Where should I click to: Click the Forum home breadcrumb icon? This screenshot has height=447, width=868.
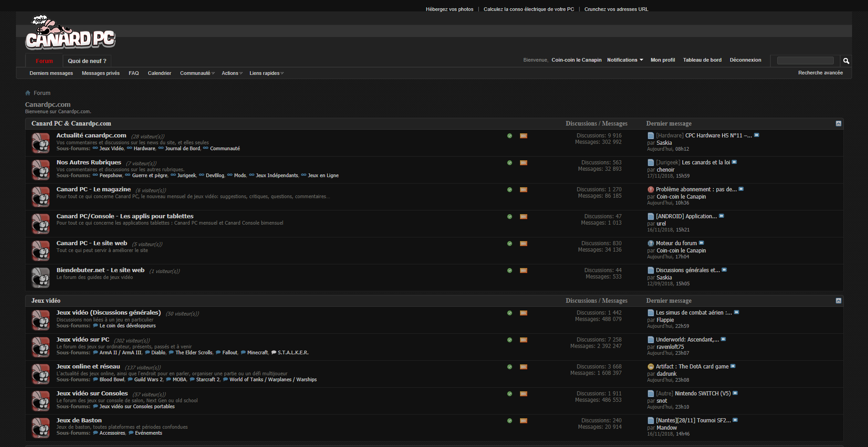(x=28, y=93)
